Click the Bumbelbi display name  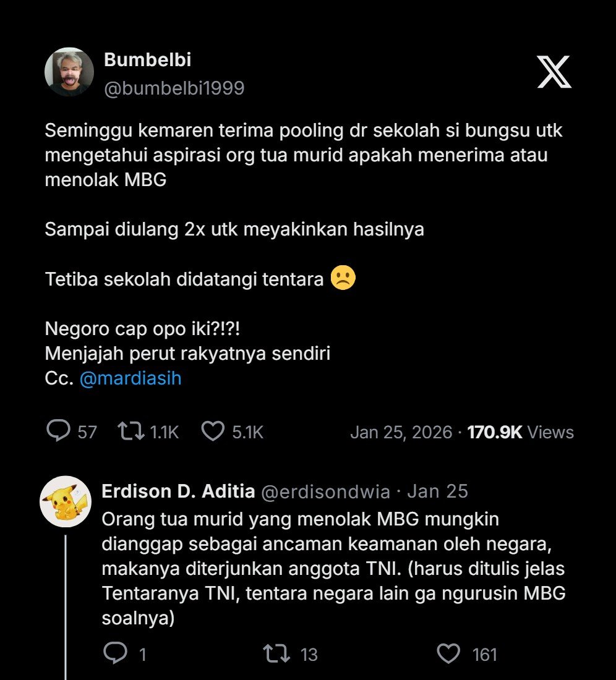coord(147,59)
